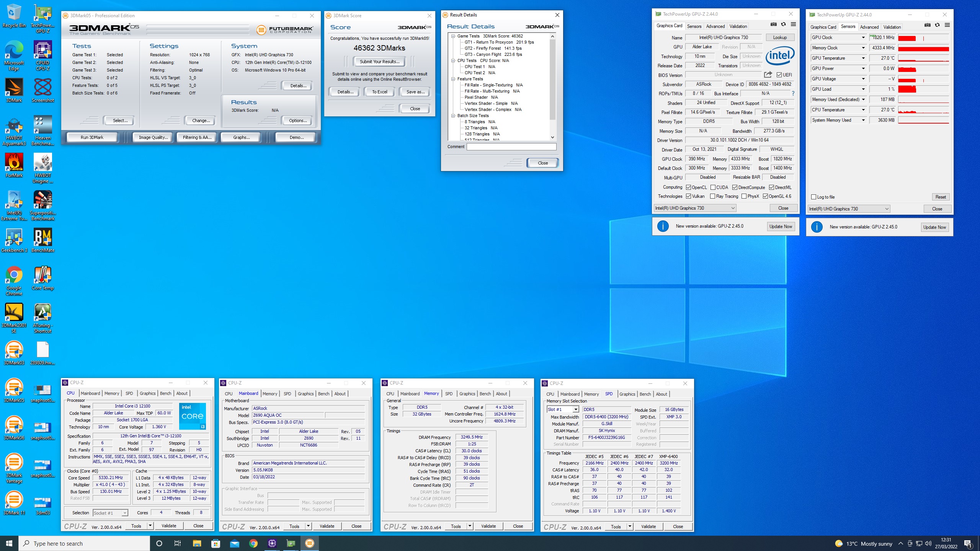Viewport: 980px width, 551px height.
Task: Open Core Temp desktop icon
Action: click(x=42, y=278)
